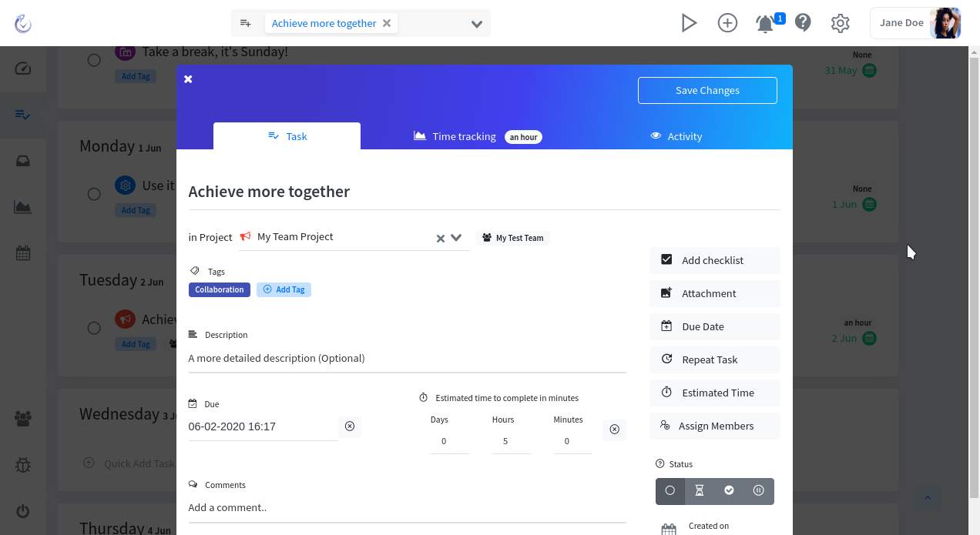This screenshot has height=535, width=980.
Task: Switch to the Activity tab
Action: tap(676, 136)
